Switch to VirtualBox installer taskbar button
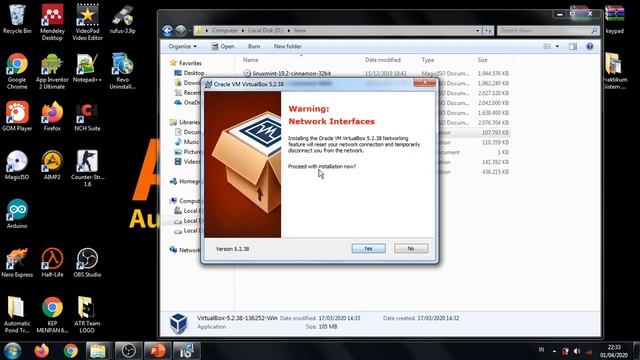This screenshot has height=360, width=640. tap(186, 351)
